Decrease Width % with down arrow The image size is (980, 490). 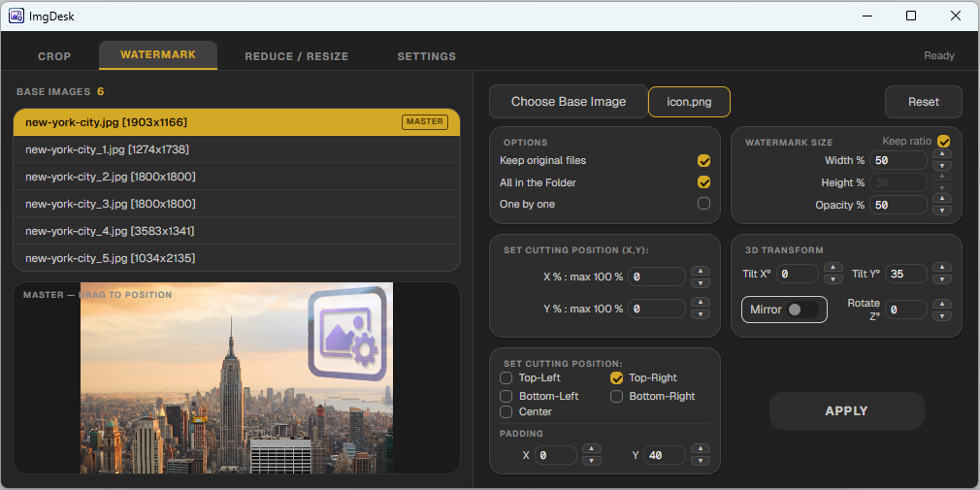point(942,166)
